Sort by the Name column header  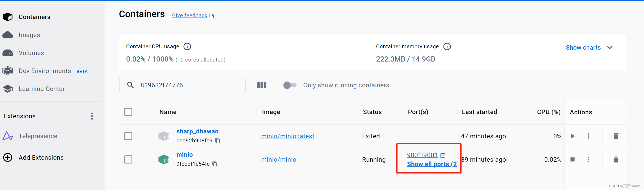click(168, 112)
